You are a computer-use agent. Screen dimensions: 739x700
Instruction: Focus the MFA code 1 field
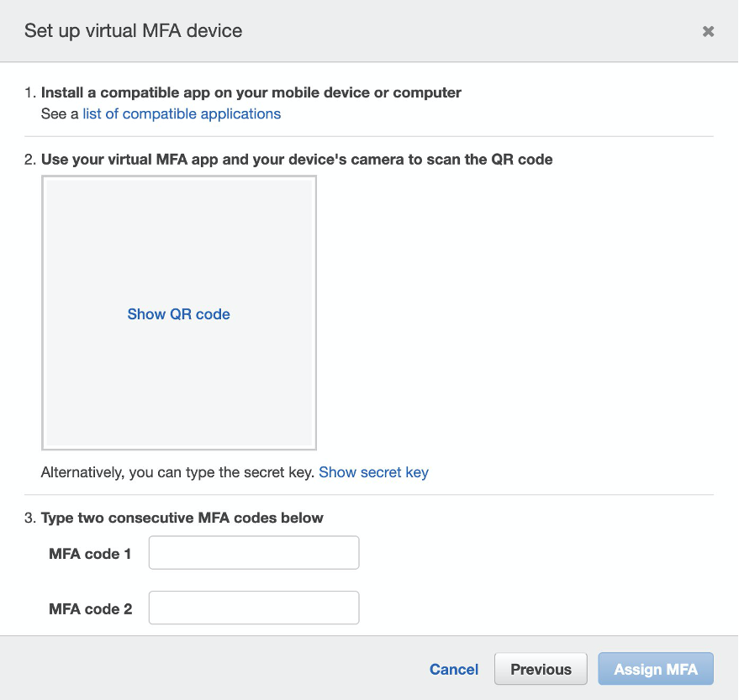click(254, 553)
